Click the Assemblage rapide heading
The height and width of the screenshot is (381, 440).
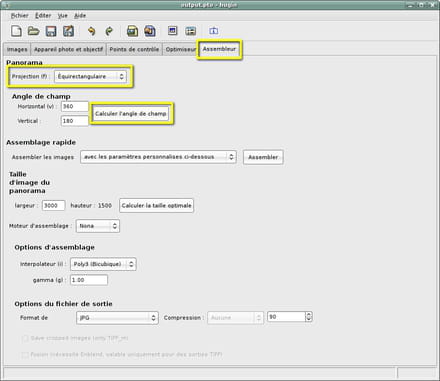(41, 142)
